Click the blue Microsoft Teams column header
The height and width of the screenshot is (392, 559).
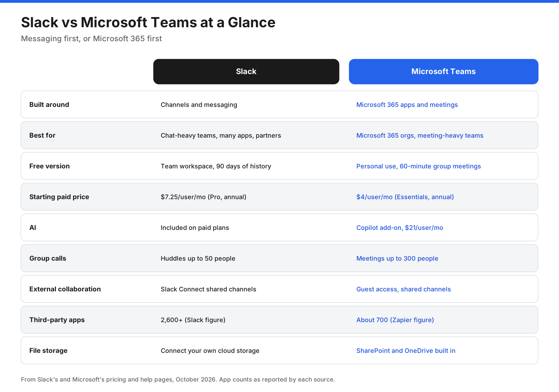click(443, 72)
